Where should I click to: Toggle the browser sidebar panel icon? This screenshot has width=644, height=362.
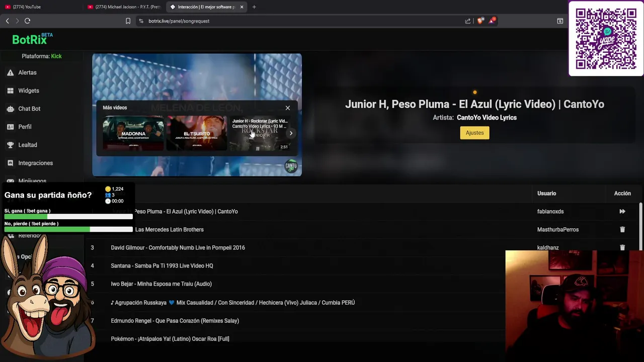[x=560, y=21]
